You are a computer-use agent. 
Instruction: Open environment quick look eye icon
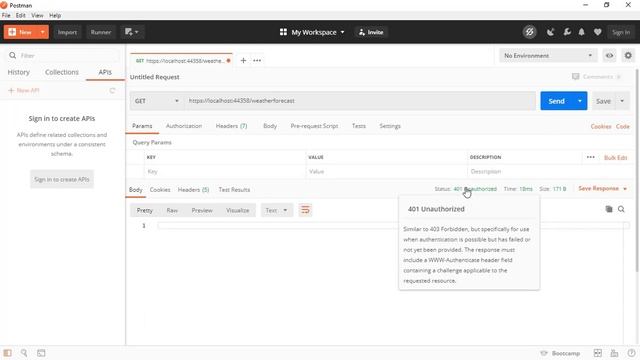[609, 56]
